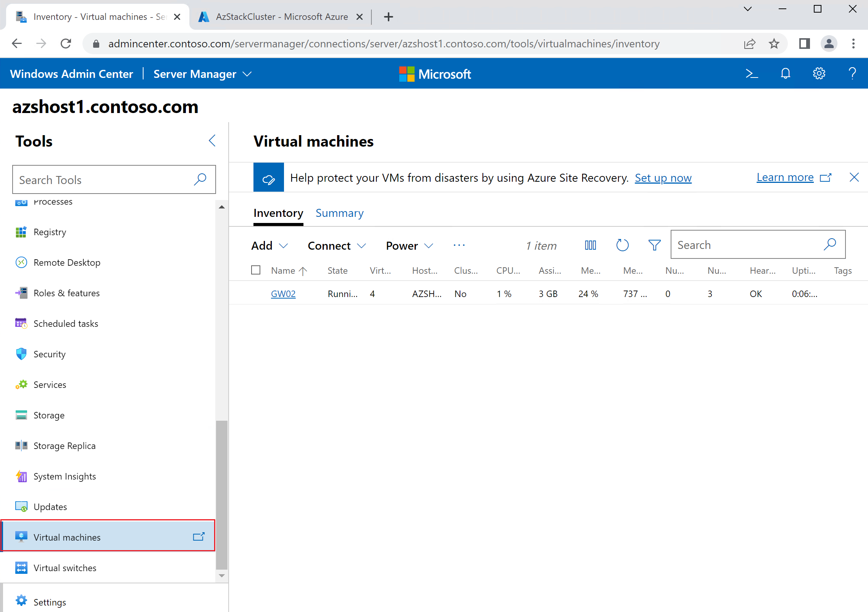Screen dimensions: 868x612
Task: Switch to the Summary tab
Action: (339, 213)
